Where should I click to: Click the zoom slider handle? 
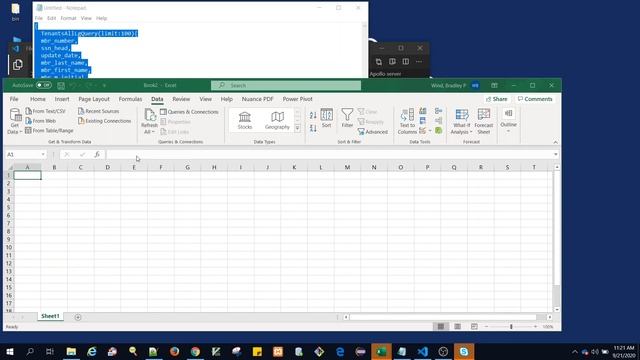click(511, 327)
